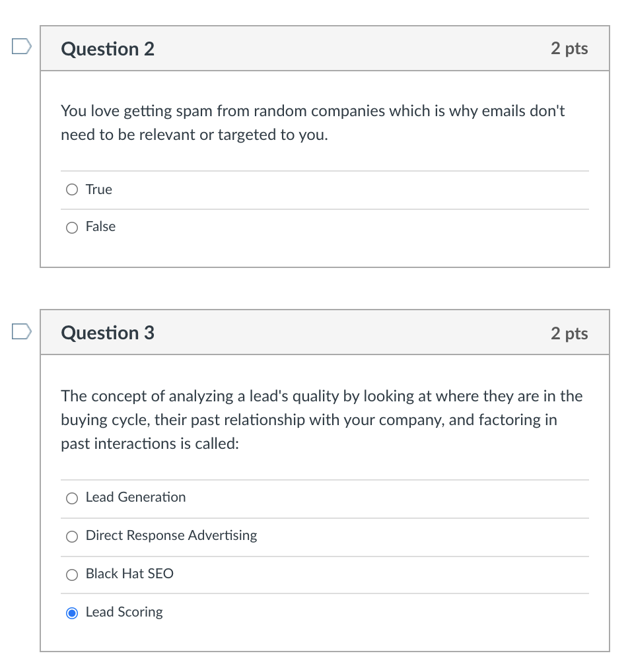
Task: Click the False answer label text
Action: [100, 226]
